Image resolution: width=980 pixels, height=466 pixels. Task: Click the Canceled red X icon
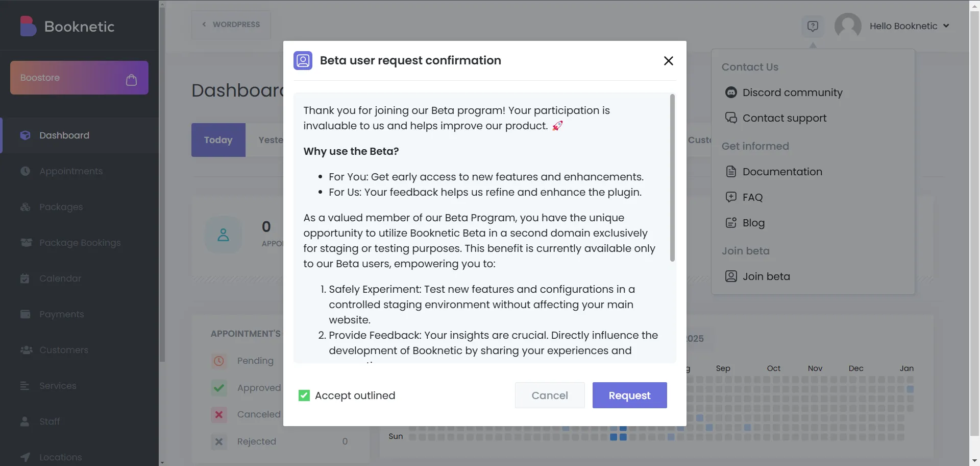point(219,414)
